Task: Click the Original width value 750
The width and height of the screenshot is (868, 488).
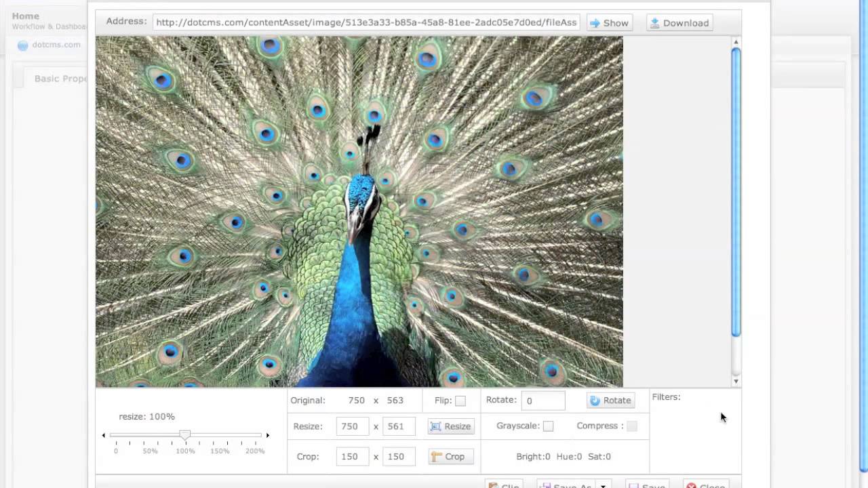Action: tap(357, 401)
